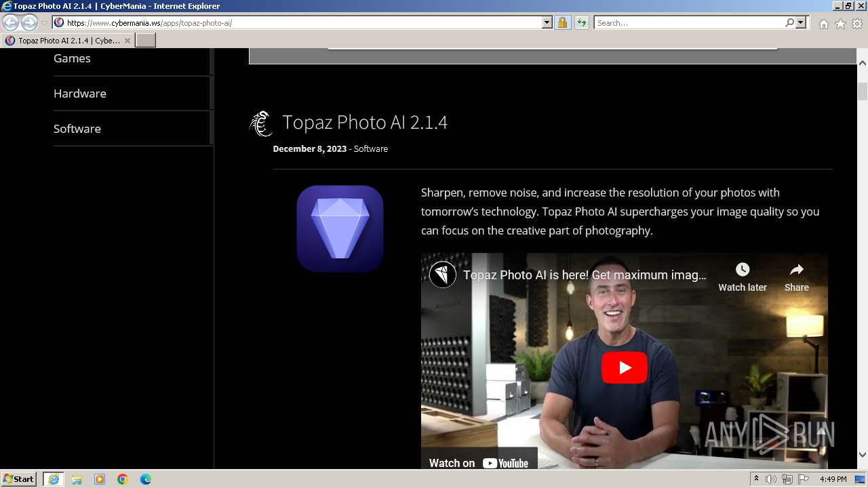Show hidden system tray icons
868x488 pixels.
pyautogui.click(x=757, y=479)
